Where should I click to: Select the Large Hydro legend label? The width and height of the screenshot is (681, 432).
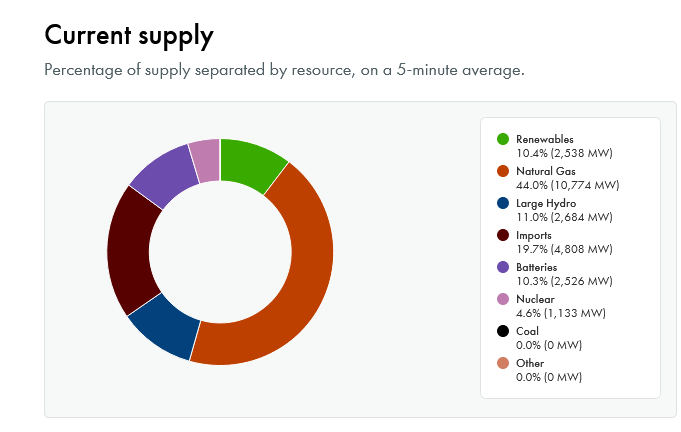pyautogui.click(x=547, y=203)
